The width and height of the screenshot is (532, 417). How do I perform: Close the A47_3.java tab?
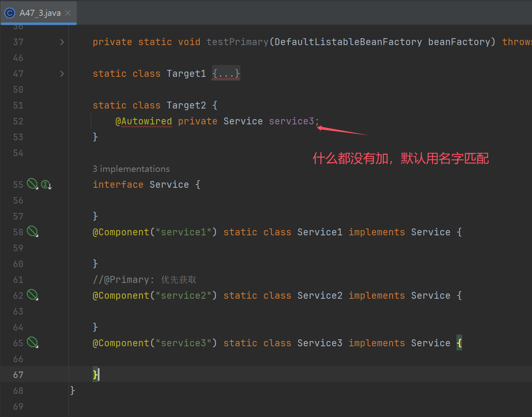(x=68, y=13)
